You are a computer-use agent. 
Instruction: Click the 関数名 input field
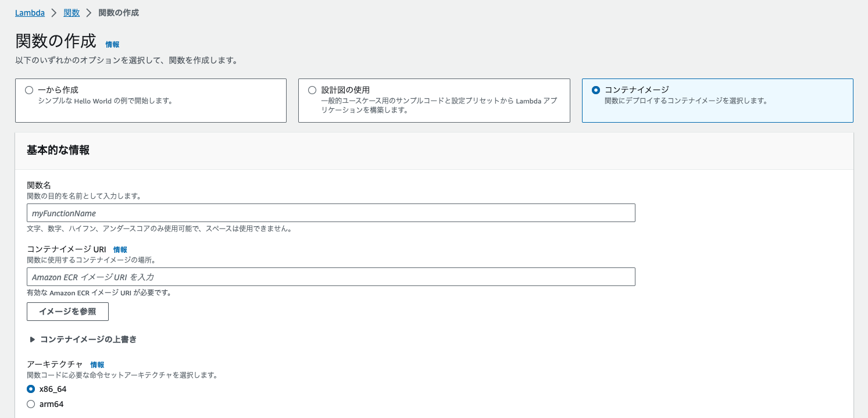click(330, 213)
